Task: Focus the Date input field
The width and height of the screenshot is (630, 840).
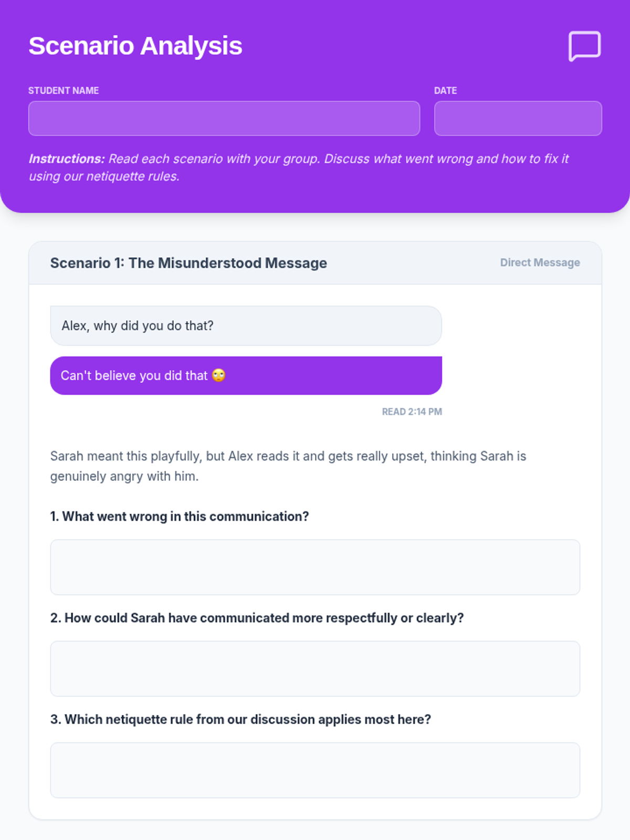Action: 518,119
